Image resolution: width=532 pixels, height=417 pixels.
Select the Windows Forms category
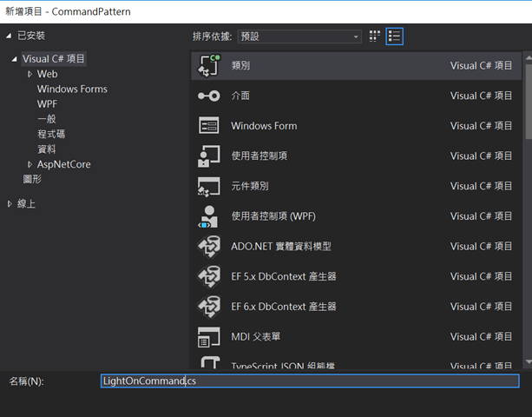[72, 89]
